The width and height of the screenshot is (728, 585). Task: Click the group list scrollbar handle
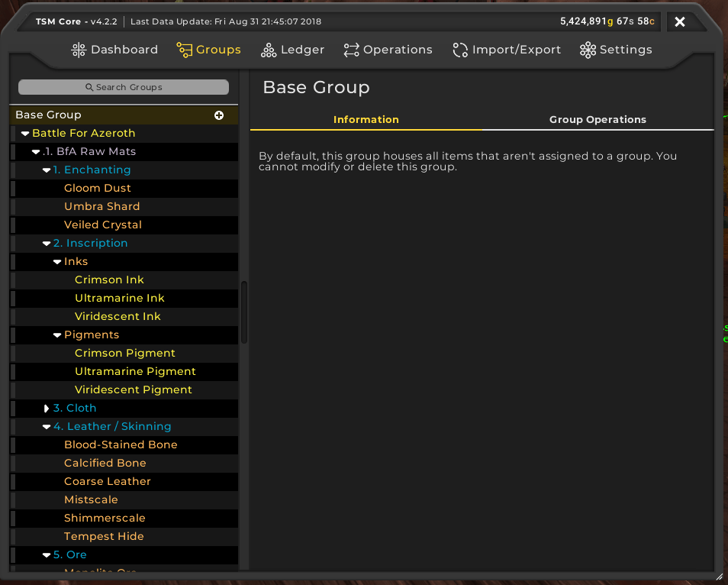click(244, 312)
